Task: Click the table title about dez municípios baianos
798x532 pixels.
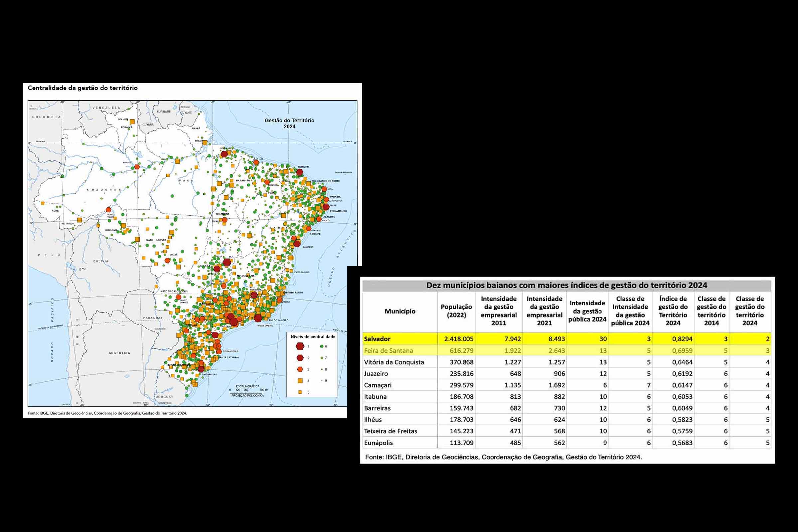Action: [x=567, y=285]
